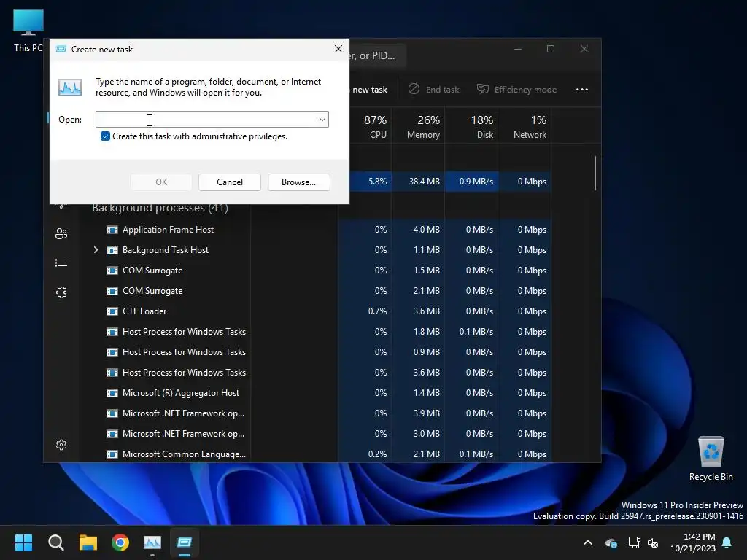Switch to Task Manager taskbar icon
This screenshot has width=747, height=560.
coord(152,542)
